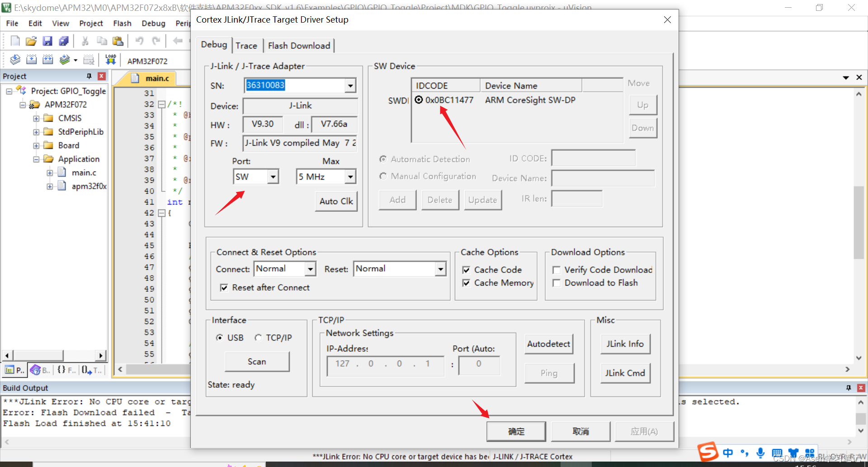Viewport: 868px width, 467px height.
Task: Click the JLink Info button
Action: tap(625, 344)
